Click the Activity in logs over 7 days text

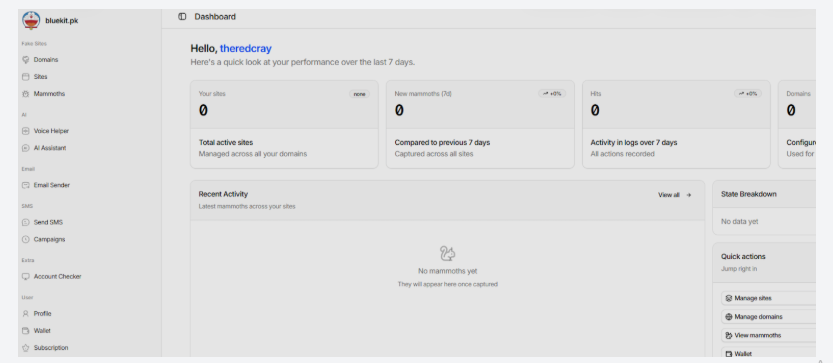[634, 142]
